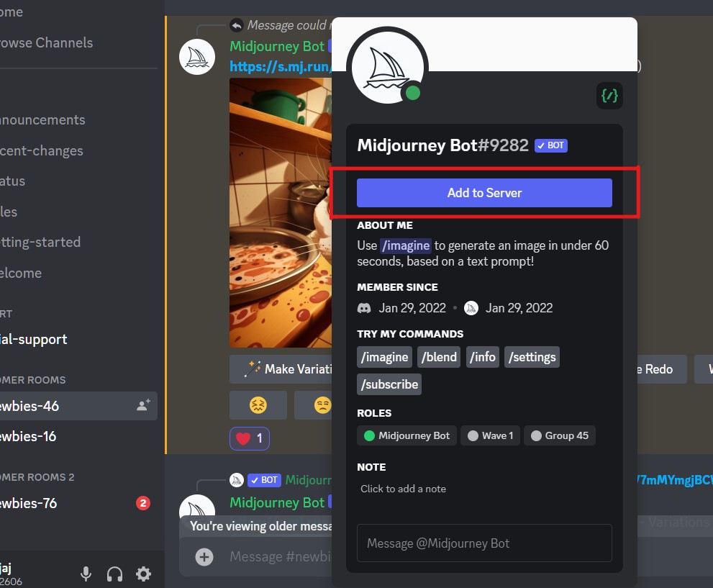Open the trial-support channel

click(x=33, y=339)
